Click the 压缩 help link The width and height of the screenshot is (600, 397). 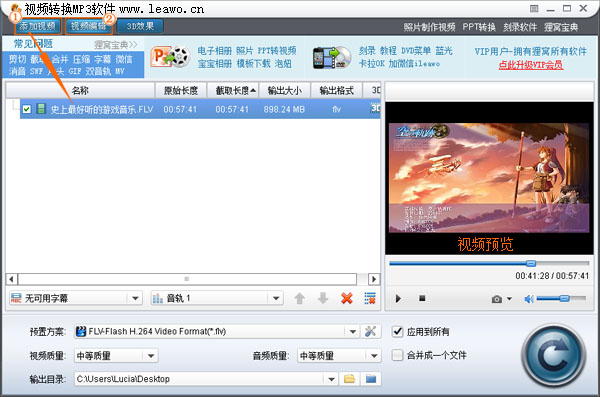(x=82, y=59)
